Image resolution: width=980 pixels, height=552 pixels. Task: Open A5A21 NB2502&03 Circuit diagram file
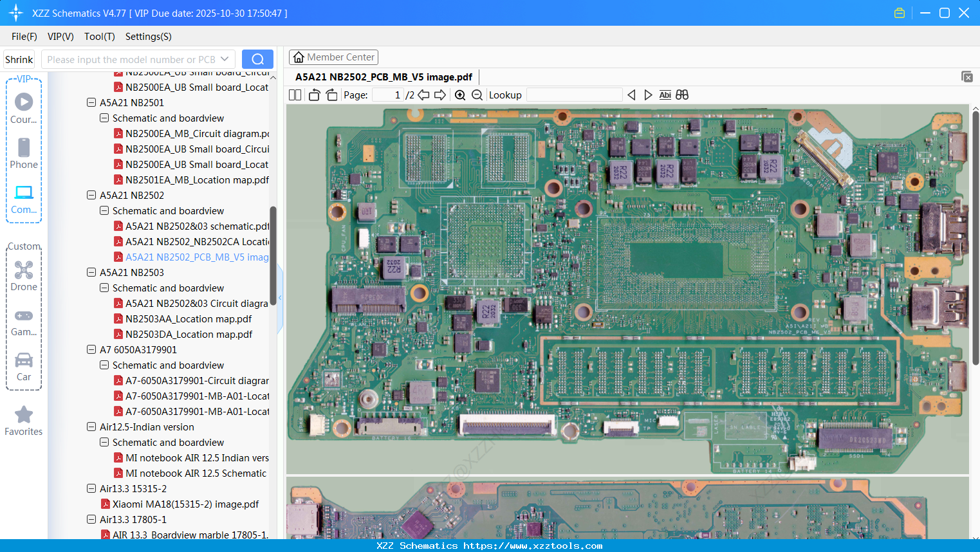tap(192, 304)
